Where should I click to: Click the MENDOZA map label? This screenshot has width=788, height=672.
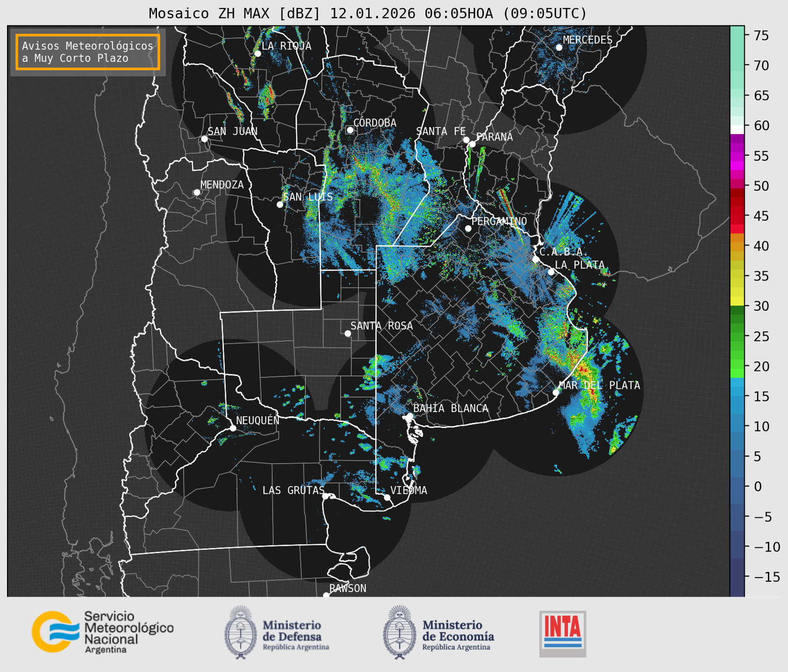(x=222, y=185)
